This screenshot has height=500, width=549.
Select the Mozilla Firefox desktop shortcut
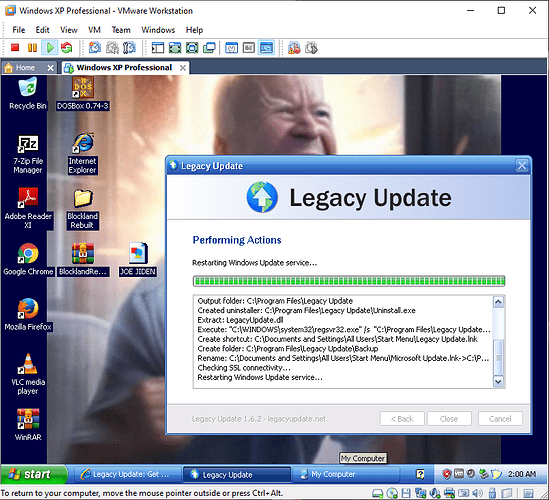(28, 314)
